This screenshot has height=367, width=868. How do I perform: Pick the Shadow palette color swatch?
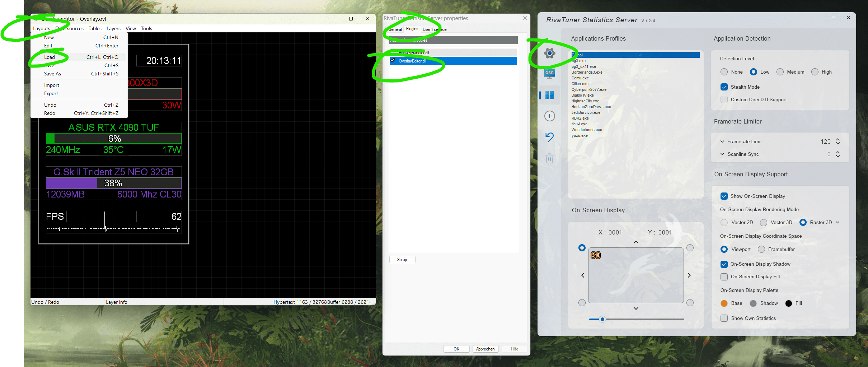(x=753, y=303)
